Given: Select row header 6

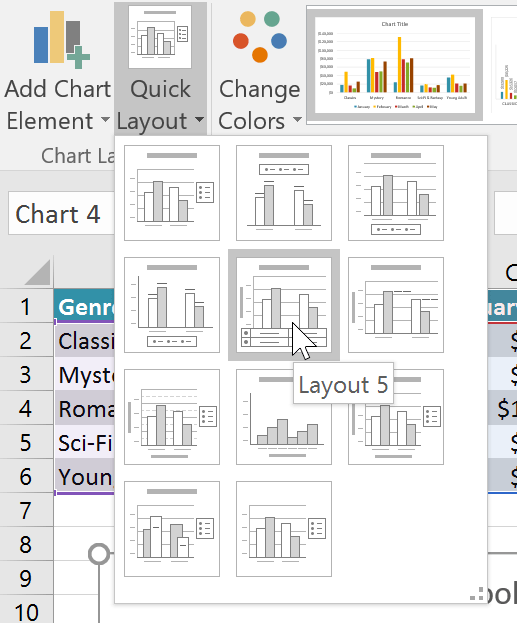Looking at the screenshot, I should click(x=26, y=476).
